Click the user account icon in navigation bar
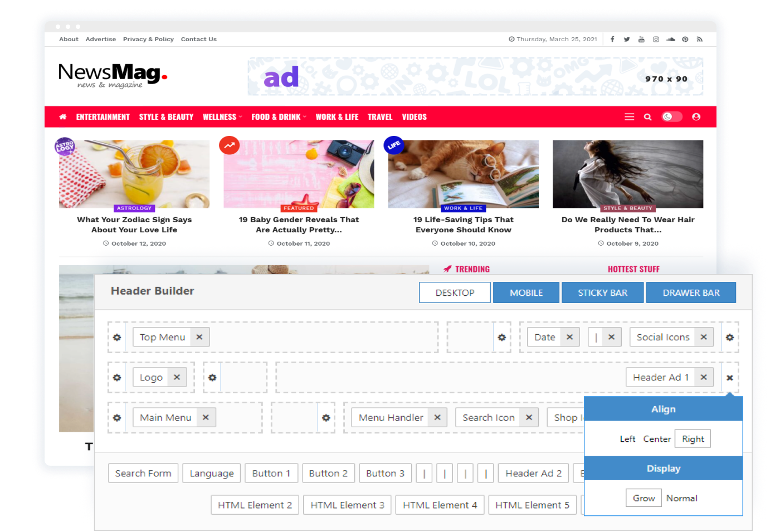Viewport: 780px width, 532px height. point(696,117)
